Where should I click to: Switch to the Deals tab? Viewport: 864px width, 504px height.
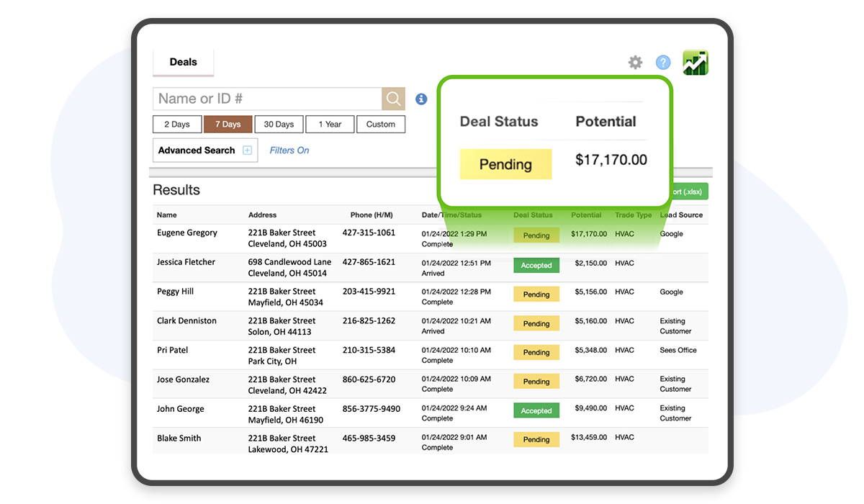click(183, 62)
